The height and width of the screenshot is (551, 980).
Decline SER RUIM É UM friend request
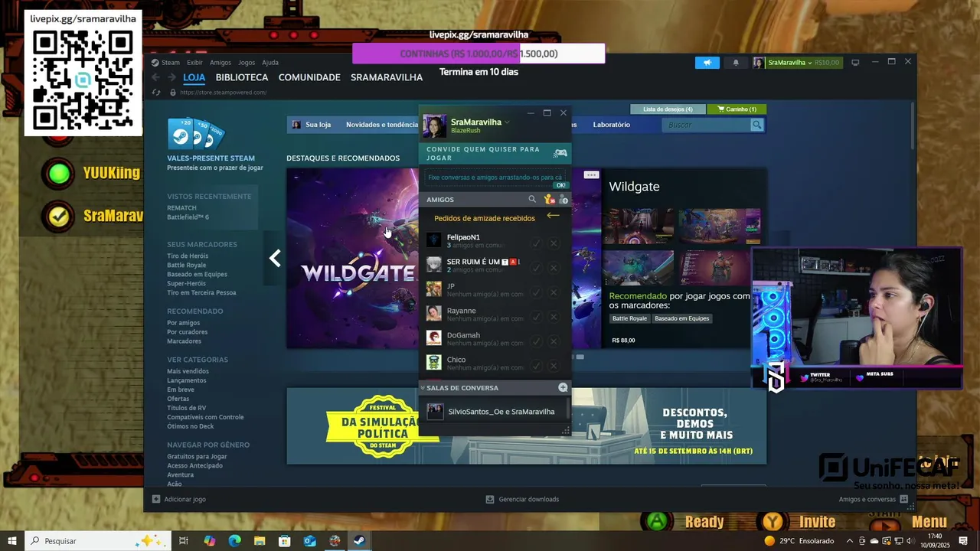point(554,268)
